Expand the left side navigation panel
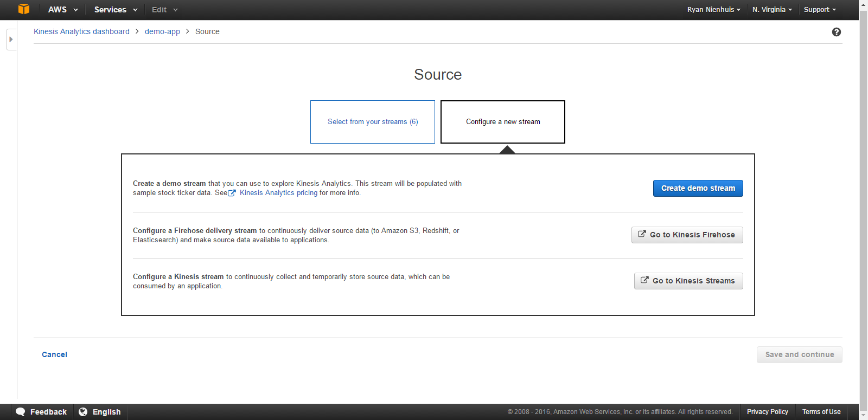Viewport: 868px width, 420px height. pyautogui.click(x=11, y=40)
